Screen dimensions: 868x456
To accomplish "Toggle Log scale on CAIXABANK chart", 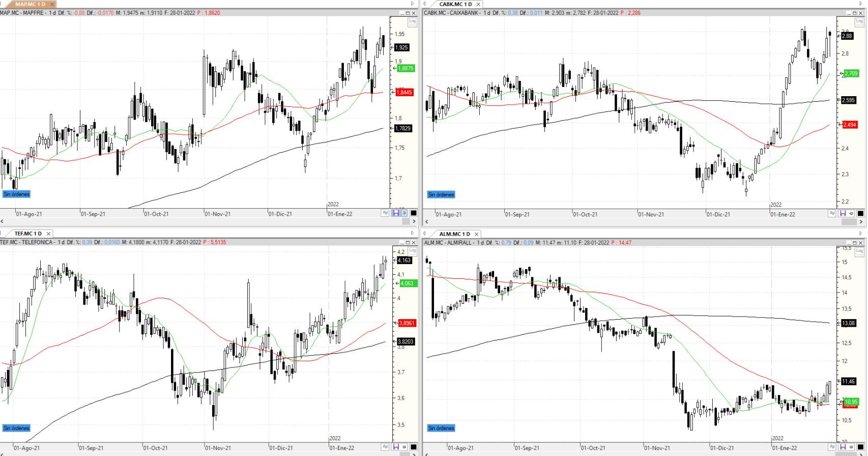I will [859, 21].
